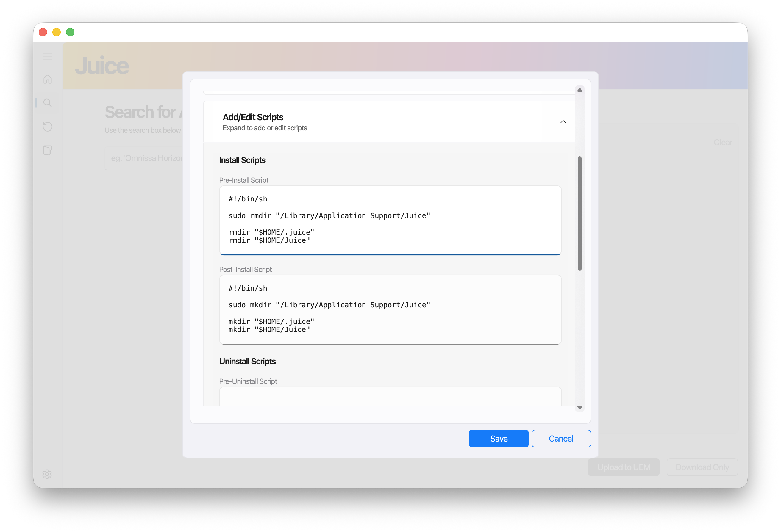Click the dialog's vertical scrollbar thumb
Image resolution: width=781 pixels, height=532 pixels.
579,213
